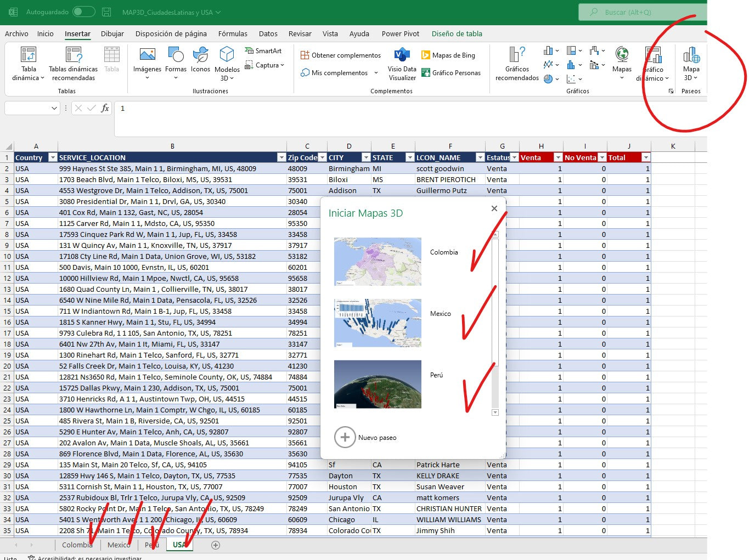Toggle the Autoguardado switch
749x560 pixels.
click(83, 12)
